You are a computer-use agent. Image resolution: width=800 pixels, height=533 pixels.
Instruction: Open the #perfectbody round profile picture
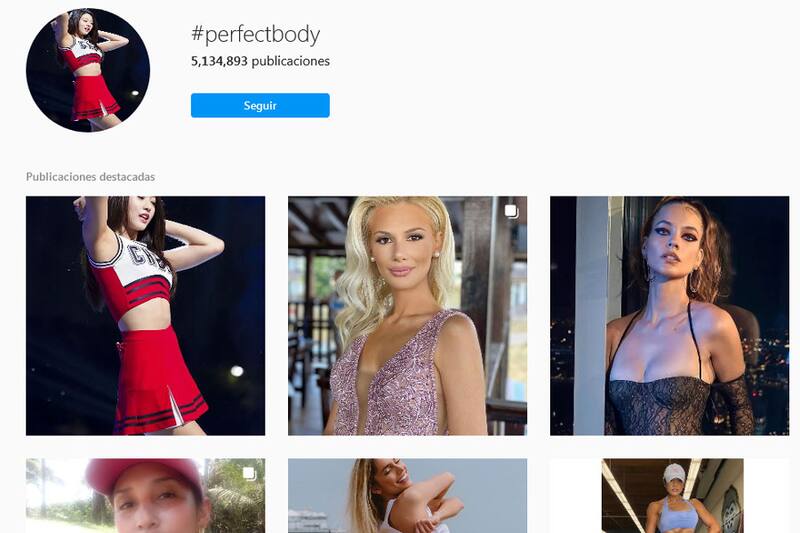88,70
